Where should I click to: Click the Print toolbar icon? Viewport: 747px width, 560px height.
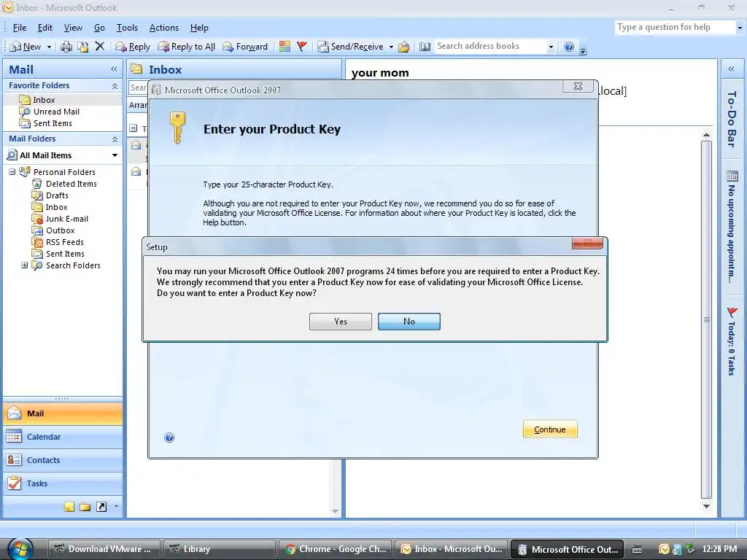click(66, 47)
